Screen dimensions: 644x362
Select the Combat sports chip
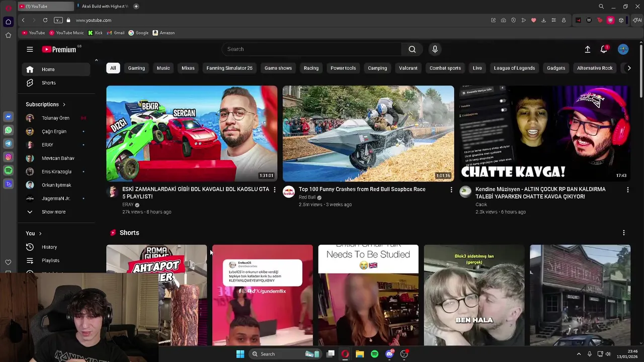click(x=445, y=68)
